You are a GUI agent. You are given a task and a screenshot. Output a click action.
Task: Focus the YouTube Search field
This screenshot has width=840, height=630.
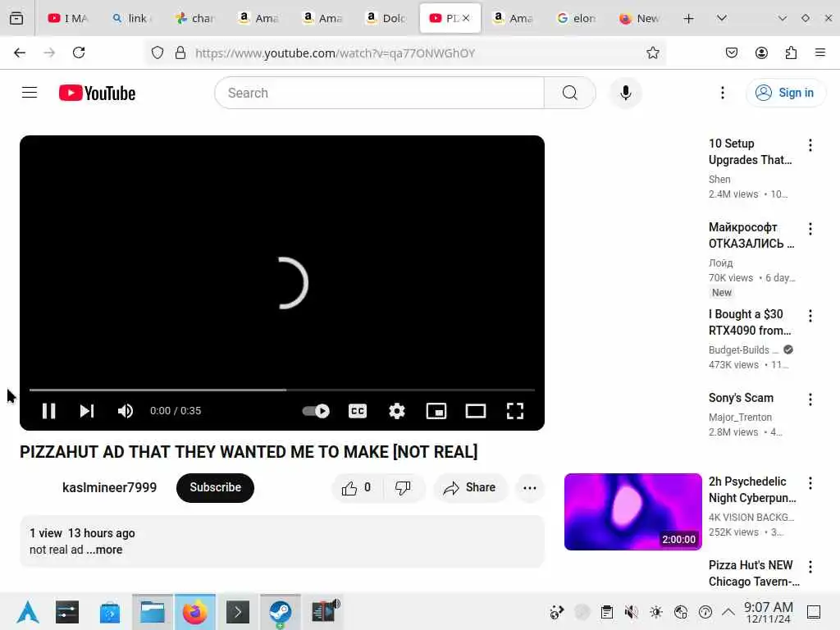(379, 93)
